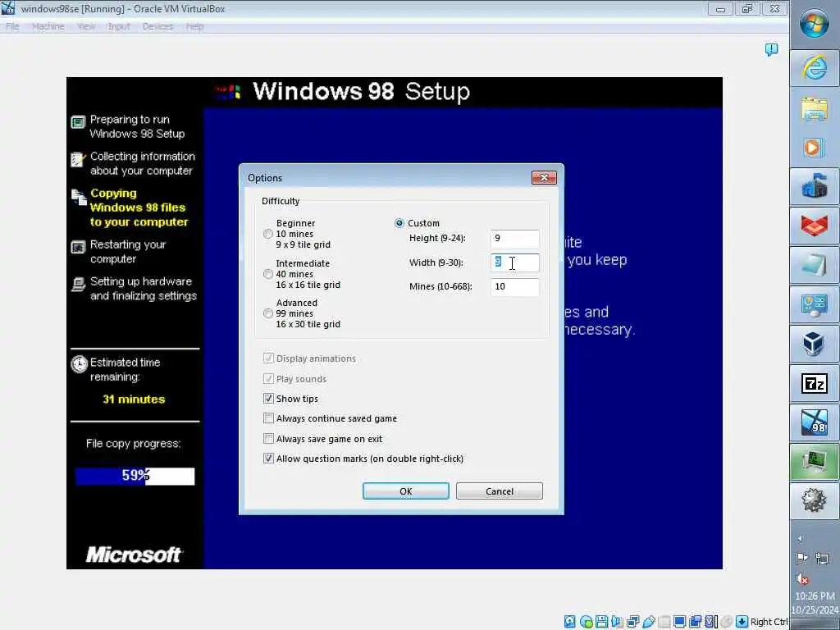
Task: Click the Right Ctrl host key label
Action: [x=769, y=622]
